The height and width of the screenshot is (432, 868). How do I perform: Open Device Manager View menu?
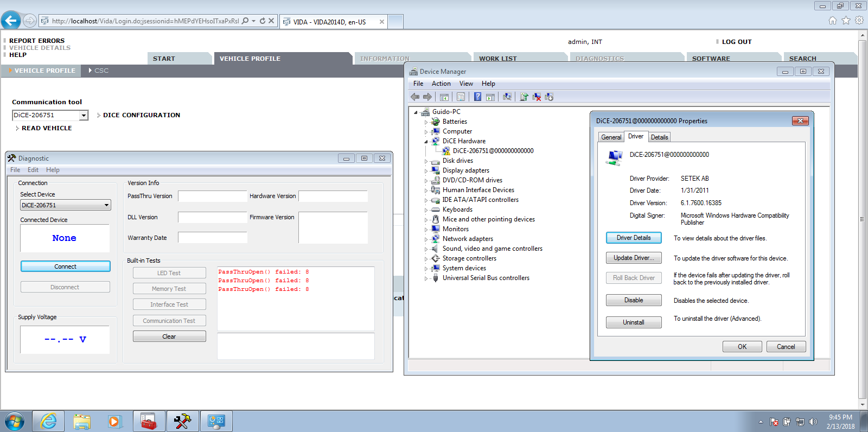[x=466, y=84]
